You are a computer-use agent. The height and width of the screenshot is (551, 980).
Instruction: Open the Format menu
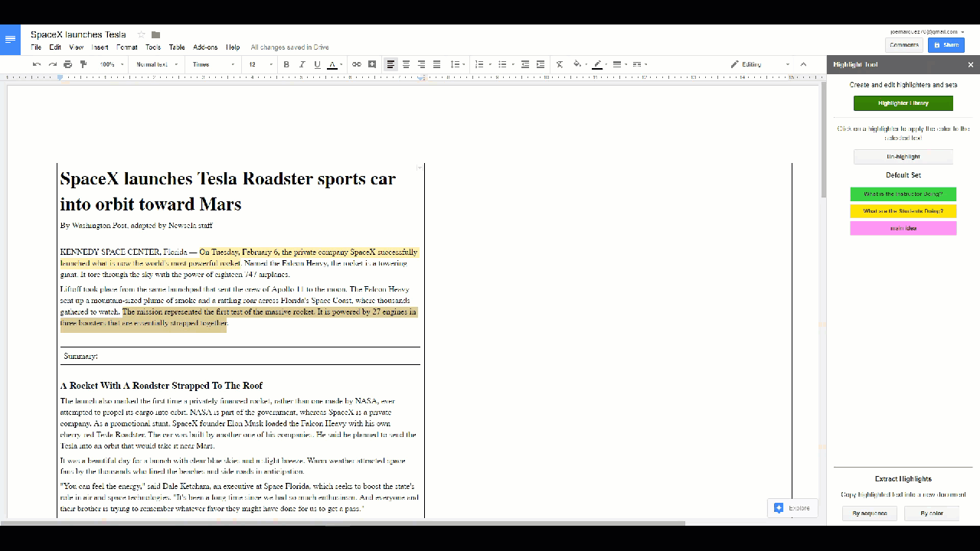(127, 47)
